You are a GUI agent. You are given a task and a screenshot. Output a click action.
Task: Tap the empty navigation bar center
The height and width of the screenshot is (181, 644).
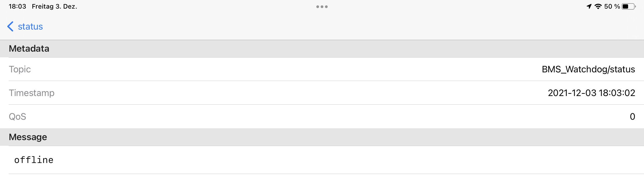[322, 27]
